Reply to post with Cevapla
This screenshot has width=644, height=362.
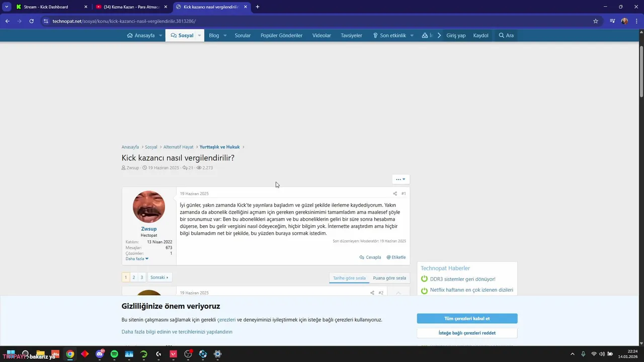coord(370,257)
